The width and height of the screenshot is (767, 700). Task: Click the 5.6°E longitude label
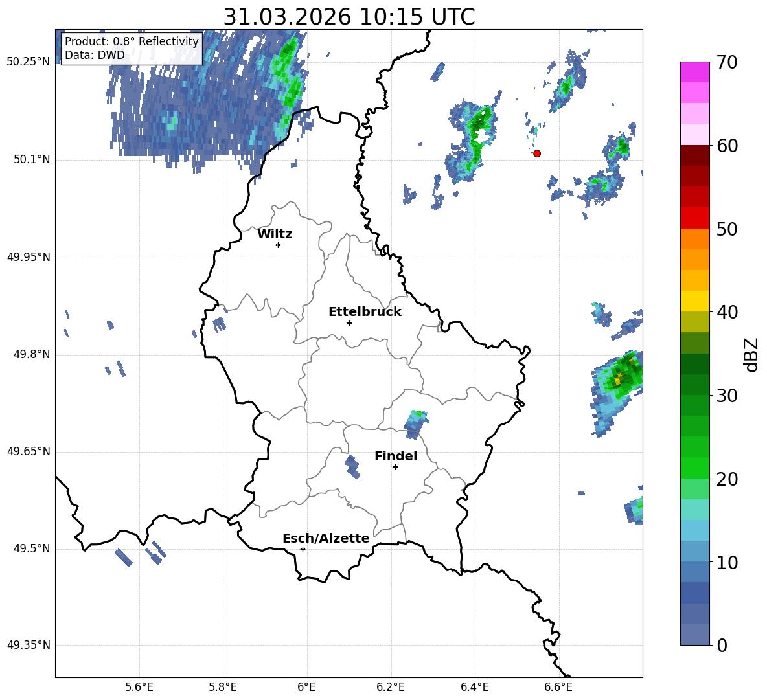pos(139,687)
